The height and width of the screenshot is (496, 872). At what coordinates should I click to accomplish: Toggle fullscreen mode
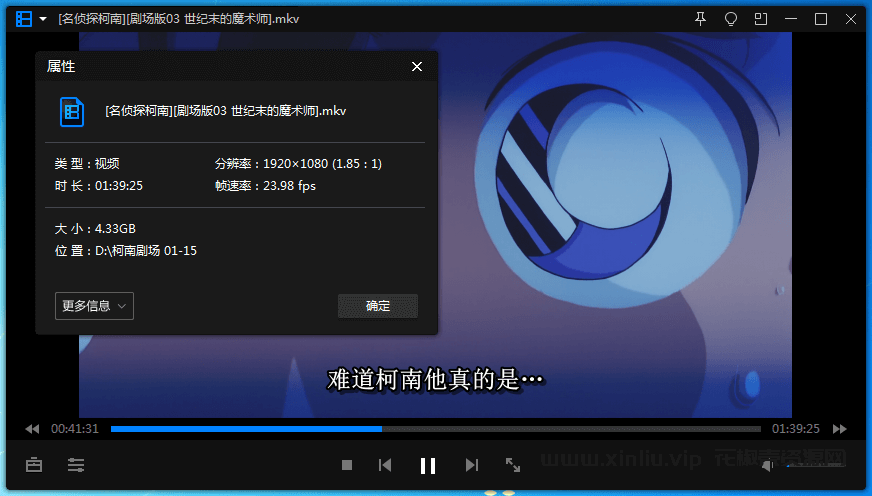(513, 465)
